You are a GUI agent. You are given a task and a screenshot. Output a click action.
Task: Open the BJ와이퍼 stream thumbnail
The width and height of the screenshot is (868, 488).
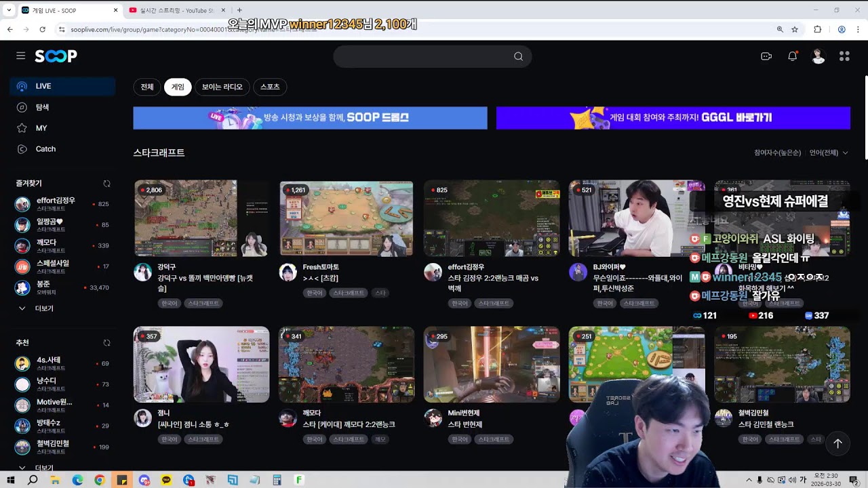pyautogui.click(x=637, y=218)
